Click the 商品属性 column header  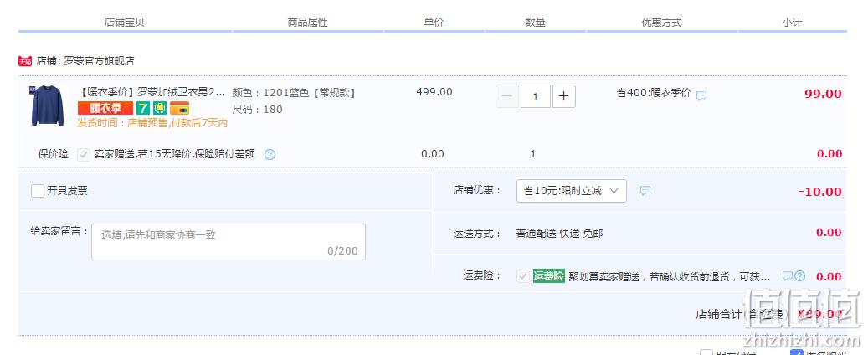click(x=308, y=23)
